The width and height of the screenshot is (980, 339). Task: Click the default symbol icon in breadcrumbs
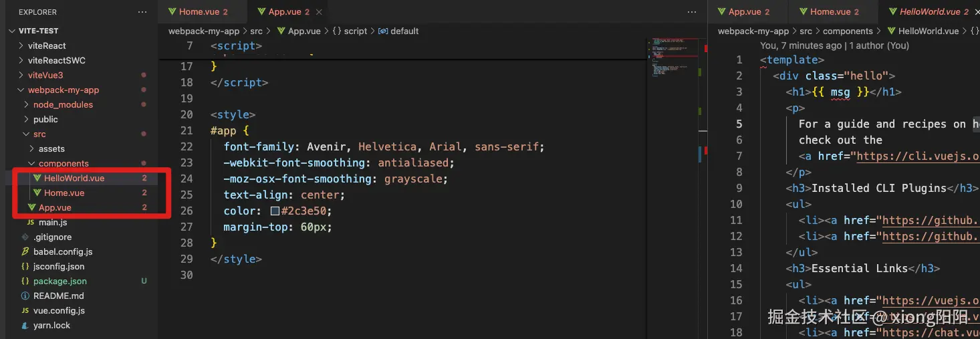[x=382, y=31]
